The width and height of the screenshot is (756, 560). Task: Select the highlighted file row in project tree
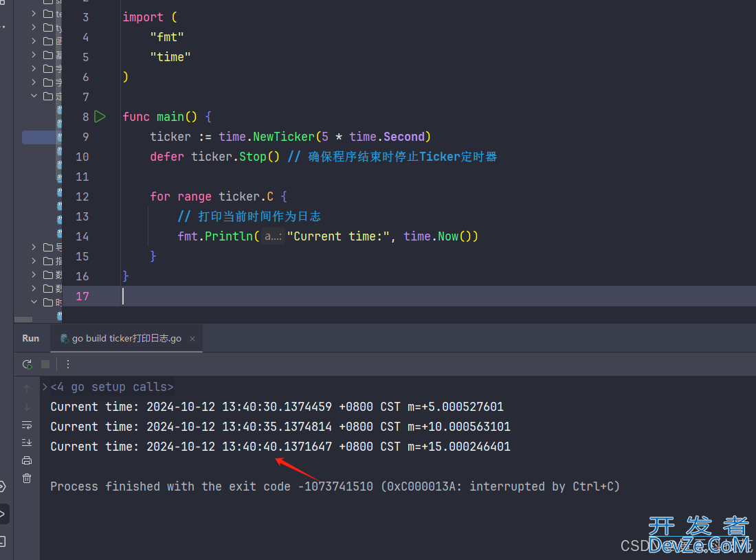coord(41,137)
